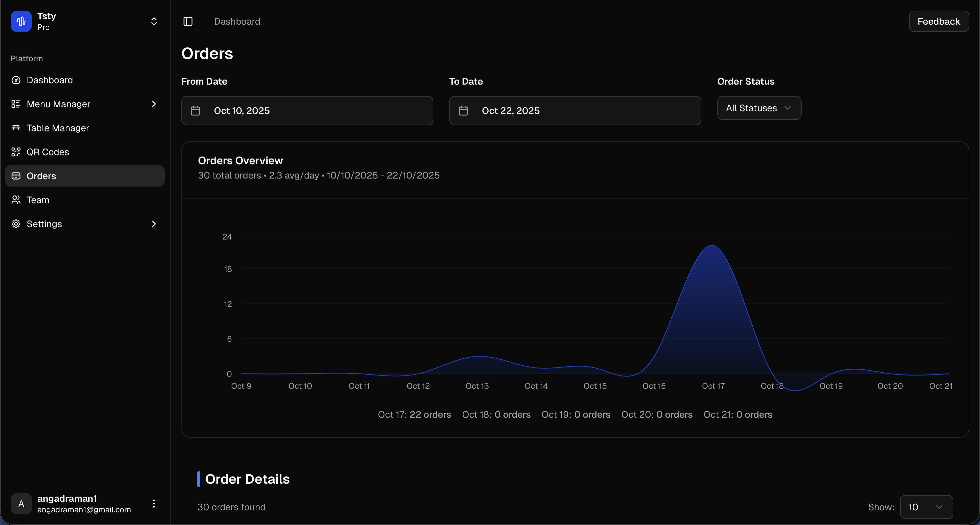The width and height of the screenshot is (980, 525).
Task: Open the user options three-dot menu
Action: tap(154, 504)
